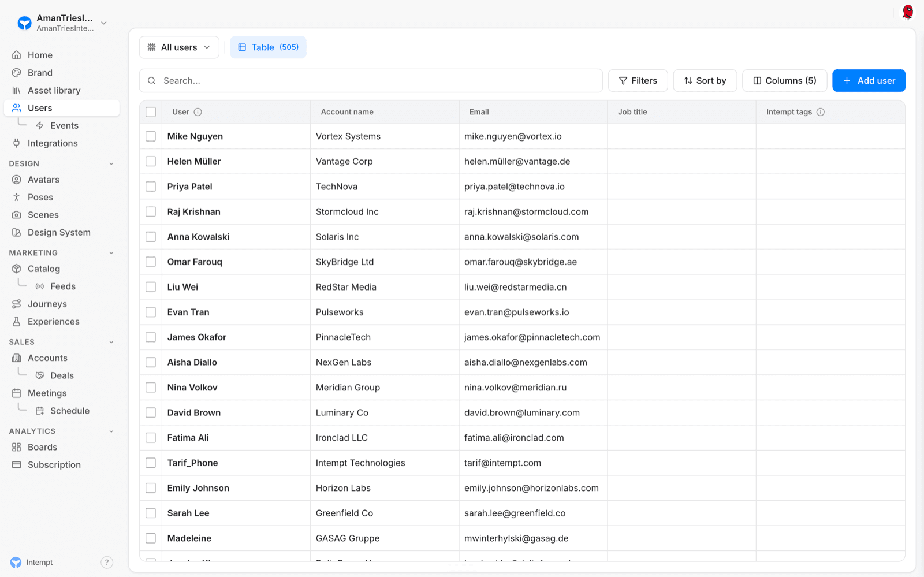Open the help question mark icon
924x577 pixels.
107,563
